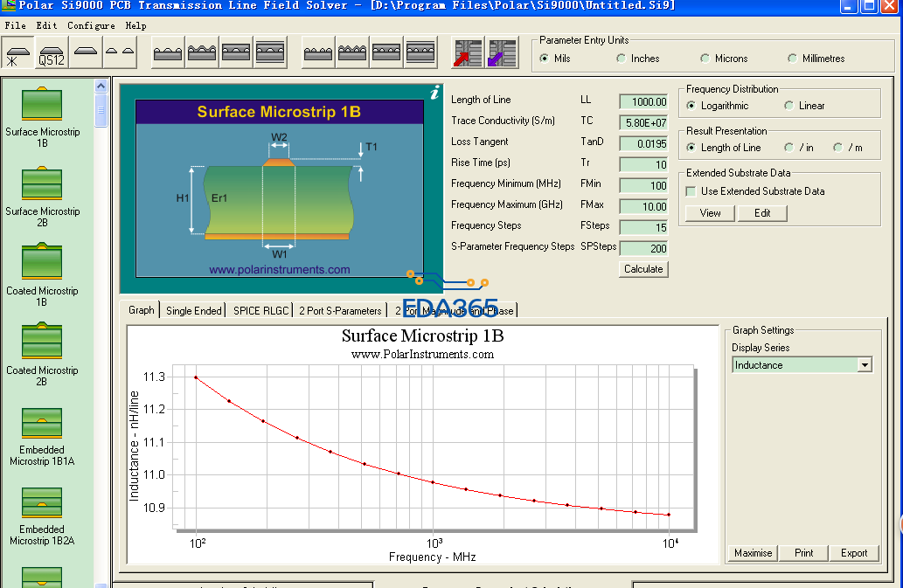Click the Calculate button
The width and height of the screenshot is (903, 588).
tap(643, 269)
